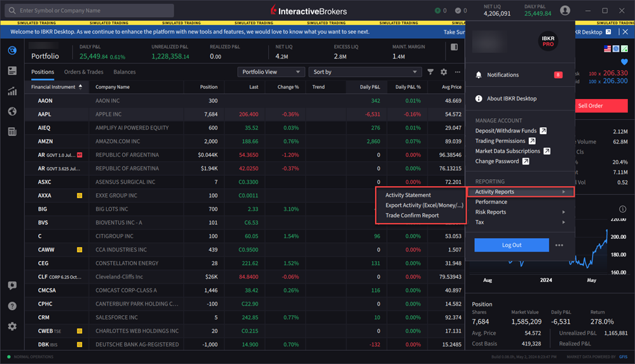Image resolution: width=635 pixels, height=364 pixels.
Task: Open the user account profile icon
Action: pyautogui.click(x=565, y=11)
